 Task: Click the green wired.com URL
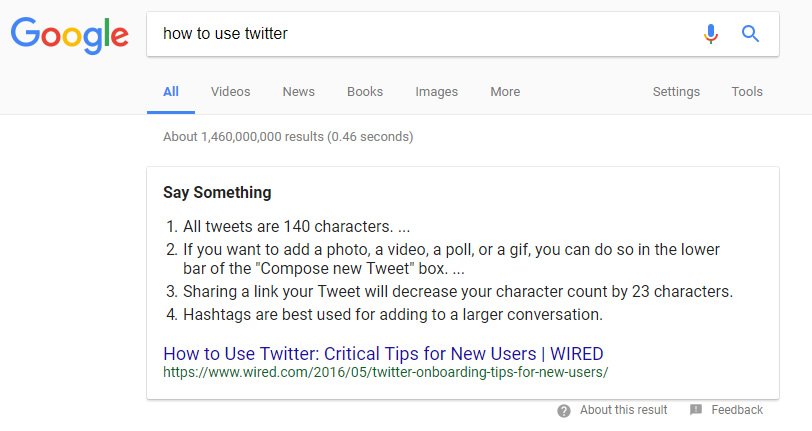click(x=385, y=372)
